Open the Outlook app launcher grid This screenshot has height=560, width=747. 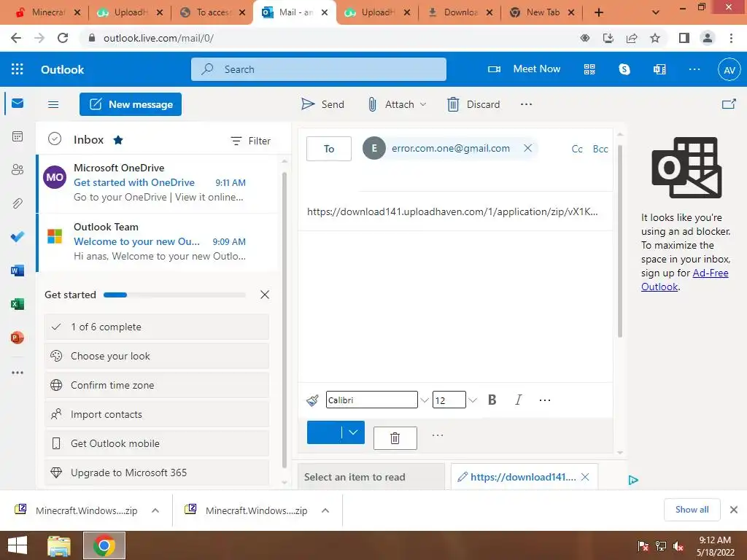coord(18,69)
